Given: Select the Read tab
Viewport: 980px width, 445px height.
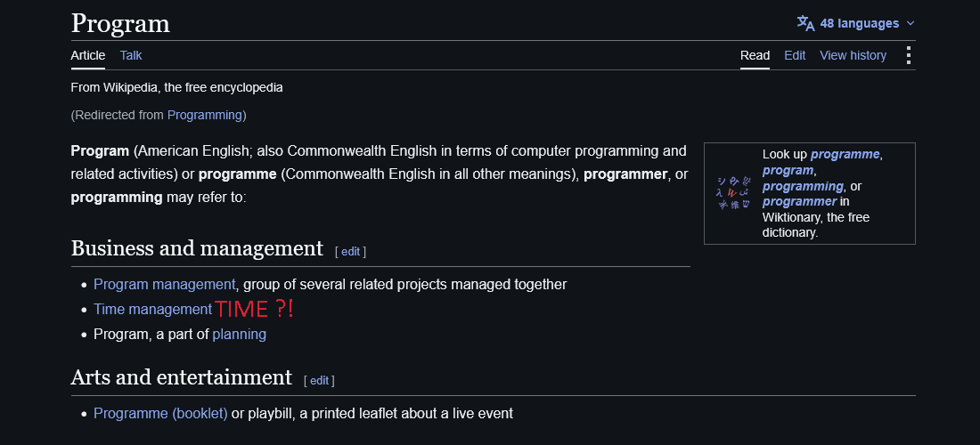Looking at the screenshot, I should point(755,55).
